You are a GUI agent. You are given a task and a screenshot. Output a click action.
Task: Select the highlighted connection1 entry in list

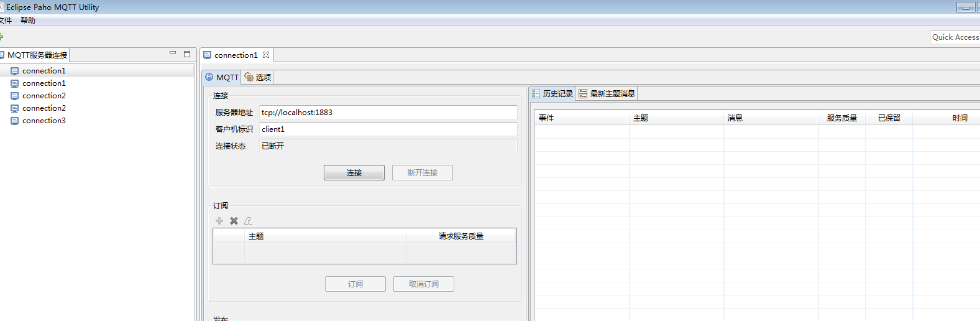tap(97, 71)
